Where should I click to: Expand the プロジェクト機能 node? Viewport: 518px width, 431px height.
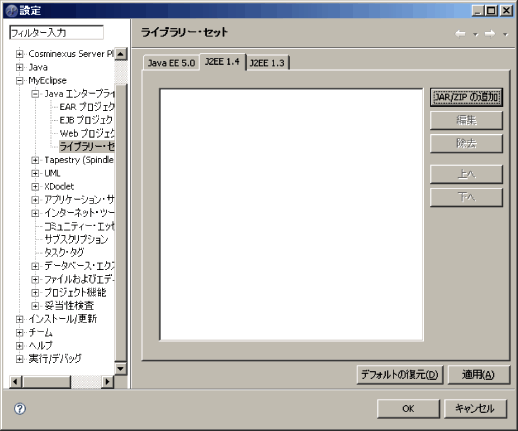click(35, 293)
